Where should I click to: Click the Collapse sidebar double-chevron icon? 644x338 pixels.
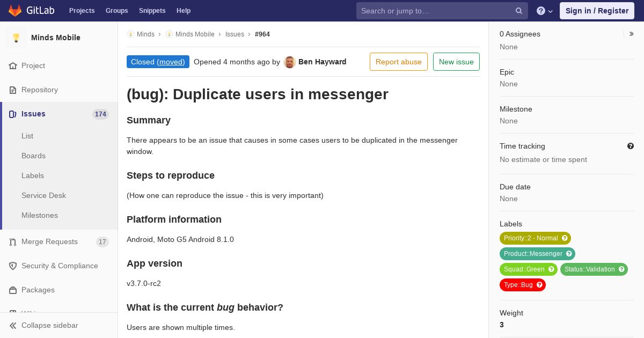13,325
